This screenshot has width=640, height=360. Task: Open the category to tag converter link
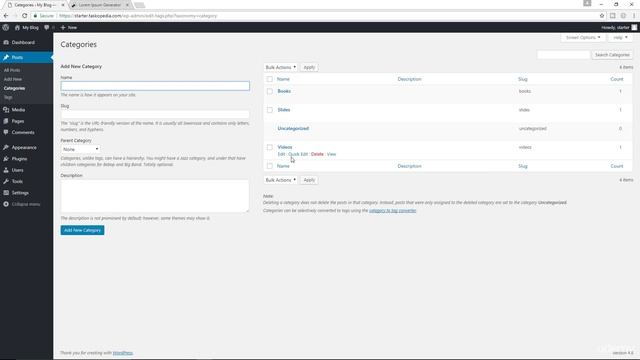[x=393, y=211]
